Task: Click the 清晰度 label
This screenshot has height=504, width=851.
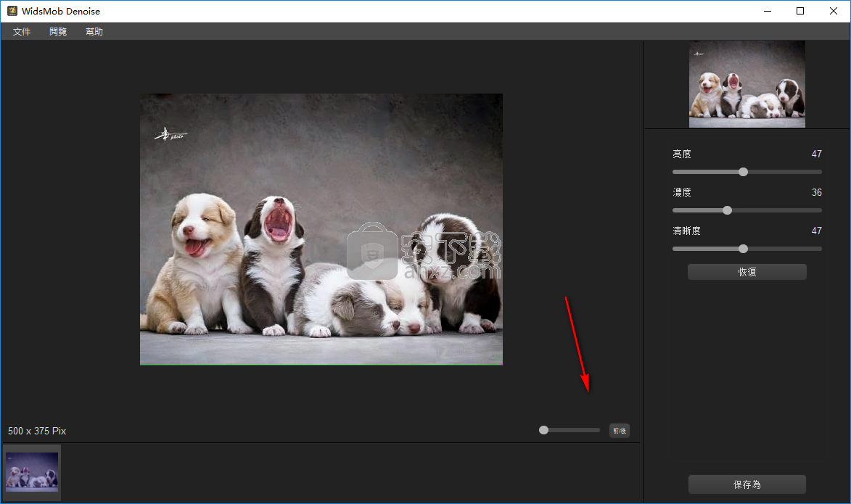Action: pos(686,231)
